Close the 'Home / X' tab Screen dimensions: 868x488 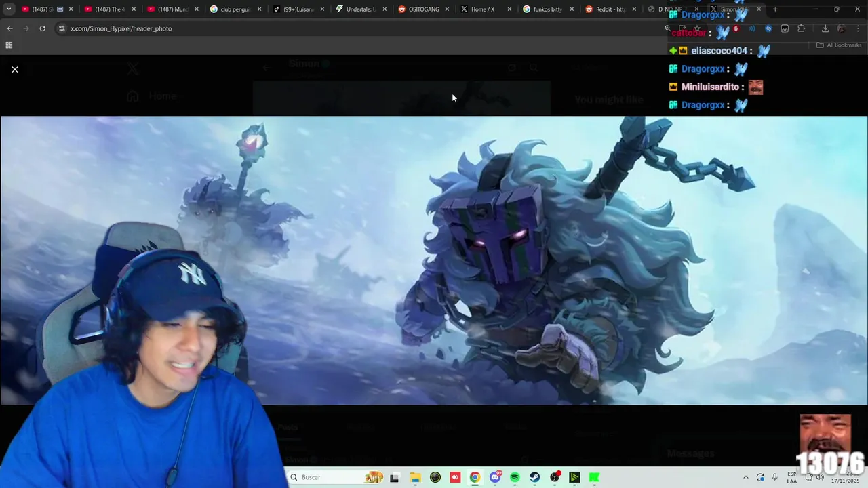click(509, 9)
